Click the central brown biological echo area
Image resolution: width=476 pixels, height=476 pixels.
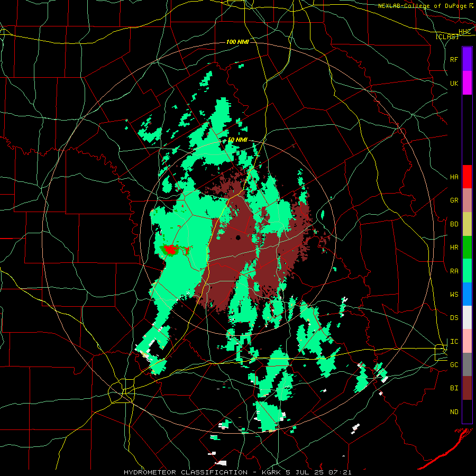(x=234, y=252)
